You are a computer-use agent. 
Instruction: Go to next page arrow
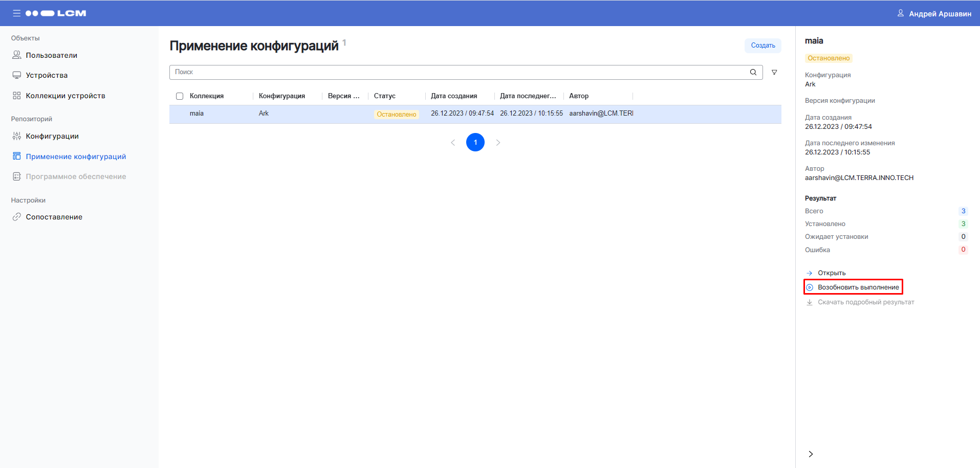click(498, 143)
